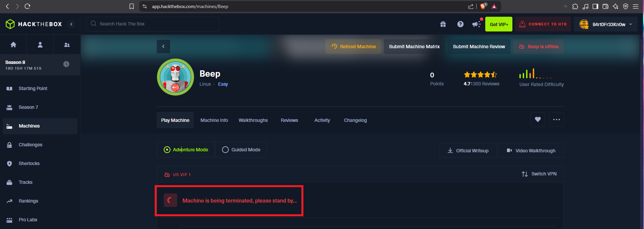Download the Official Writeup

pos(468,151)
